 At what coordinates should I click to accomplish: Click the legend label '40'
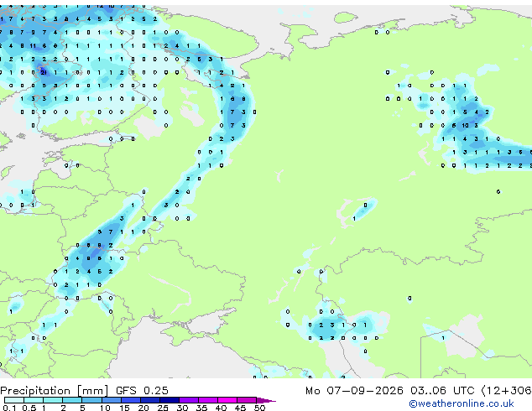coord(221,408)
